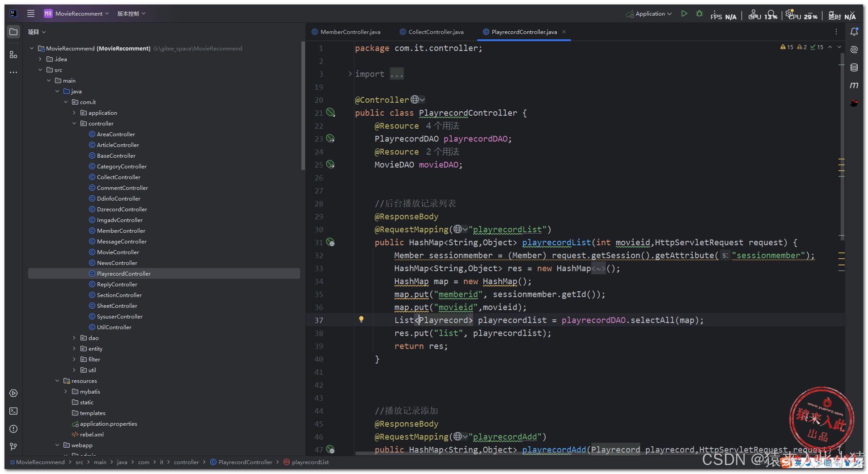Viewport: 868px width, 474px height.
Task: Click the gutter icon beside movieDAO line 25
Action: click(330, 164)
